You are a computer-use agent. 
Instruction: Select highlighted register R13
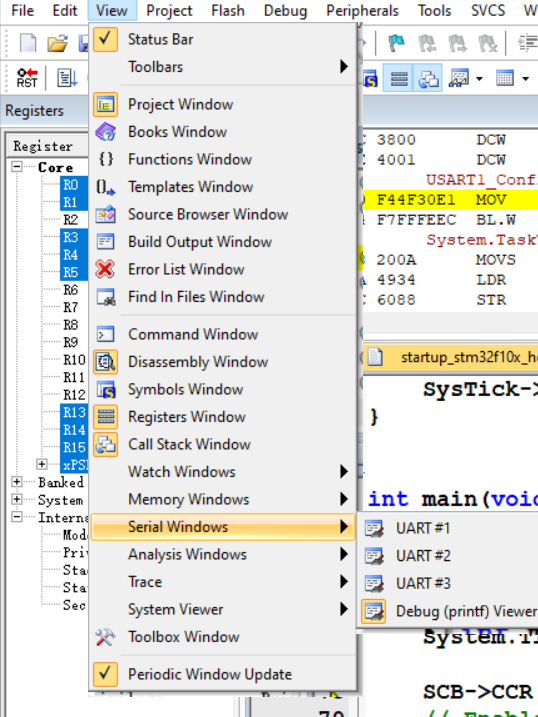click(74, 412)
